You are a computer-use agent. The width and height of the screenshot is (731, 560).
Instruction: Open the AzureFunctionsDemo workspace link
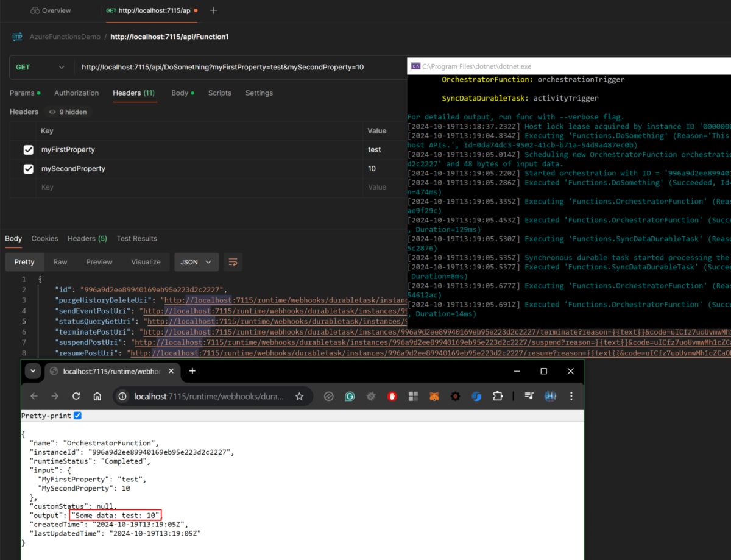(65, 36)
